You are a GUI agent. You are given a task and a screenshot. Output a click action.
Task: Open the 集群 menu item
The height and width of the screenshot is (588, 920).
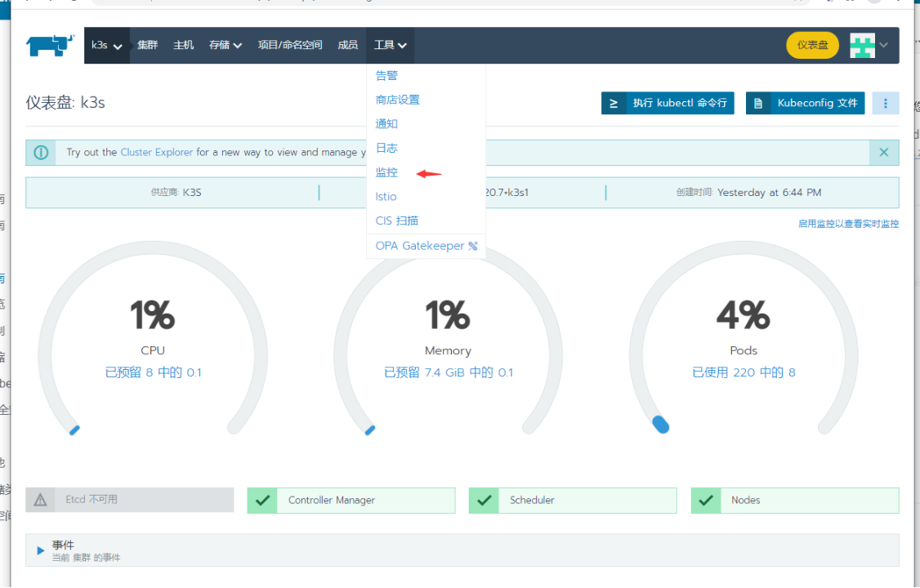click(x=147, y=45)
